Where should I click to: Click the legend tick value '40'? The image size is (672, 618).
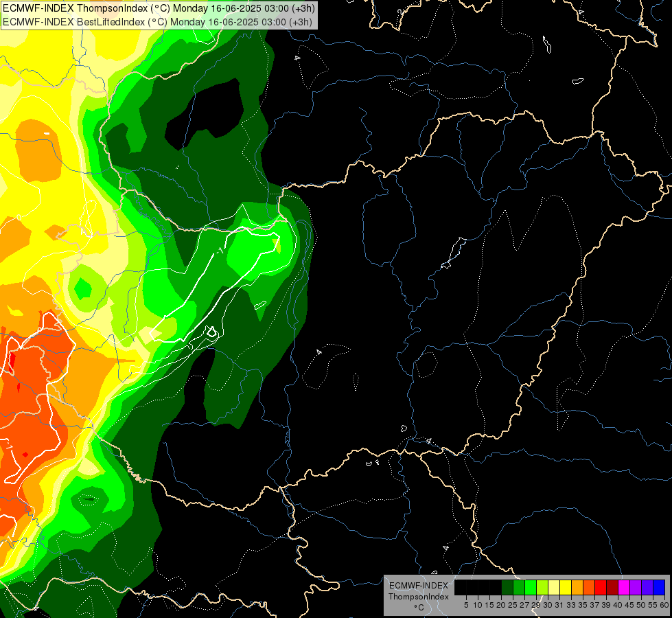pyautogui.click(x=618, y=605)
